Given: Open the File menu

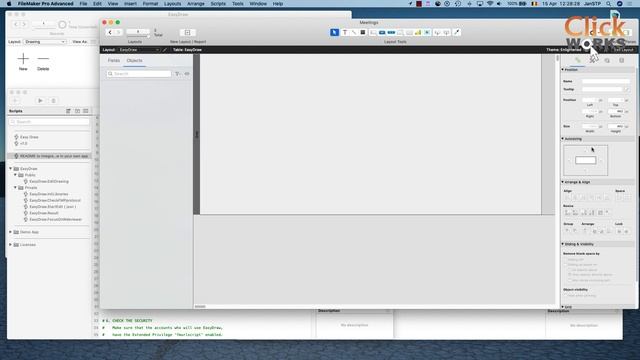Looking at the screenshot, I should pyautogui.click(x=83, y=4).
